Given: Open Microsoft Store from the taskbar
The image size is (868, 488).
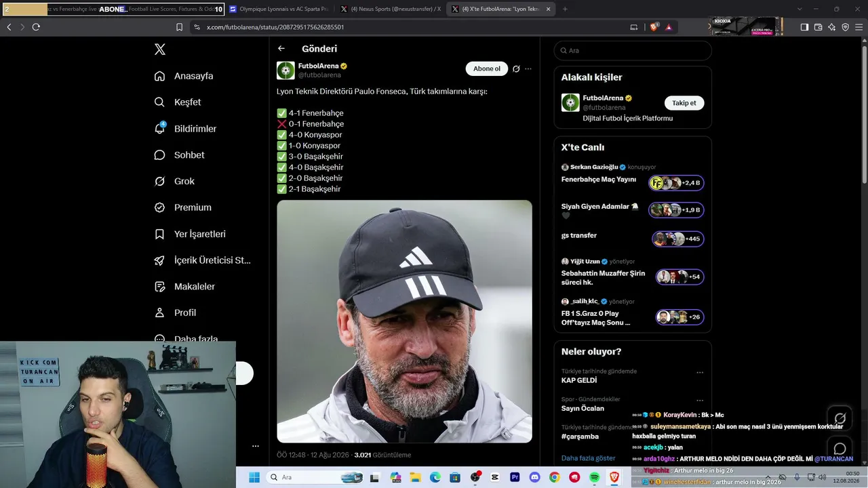Looking at the screenshot, I should (x=454, y=477).
